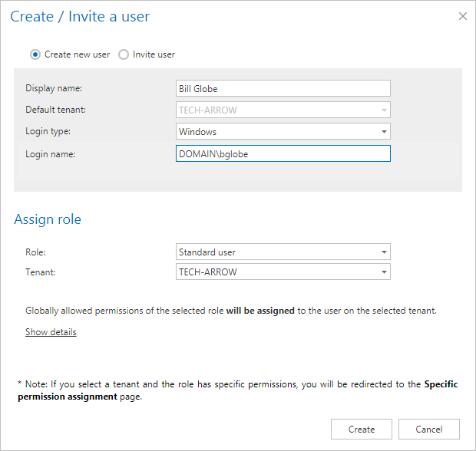Open the Show details link
This screenshot has width=476, height=451.
tap(51, 332)
